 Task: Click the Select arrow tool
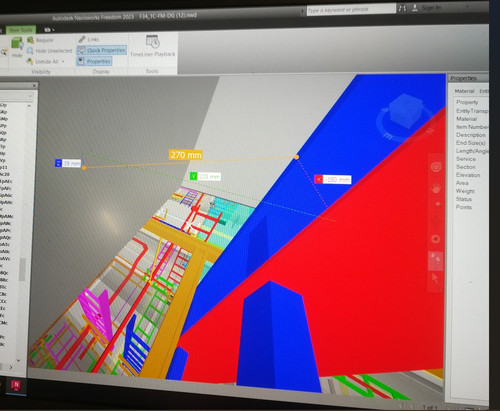point(435,278)
